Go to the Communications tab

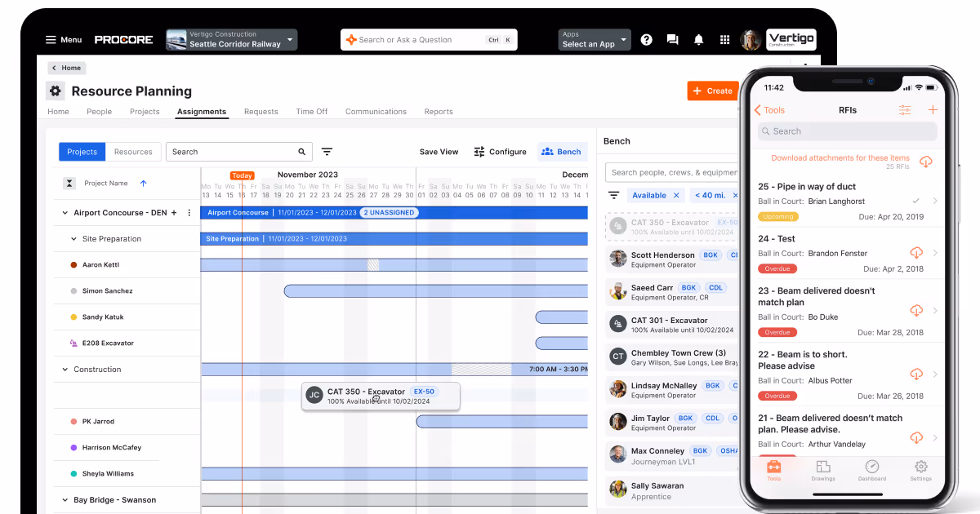[376, 112]
